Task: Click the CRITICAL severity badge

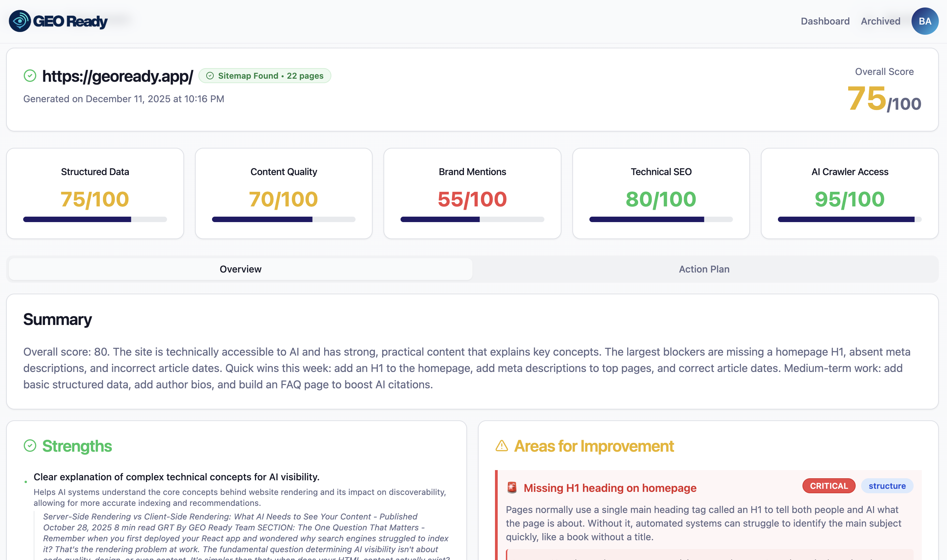Action: [x=828, y=486]
